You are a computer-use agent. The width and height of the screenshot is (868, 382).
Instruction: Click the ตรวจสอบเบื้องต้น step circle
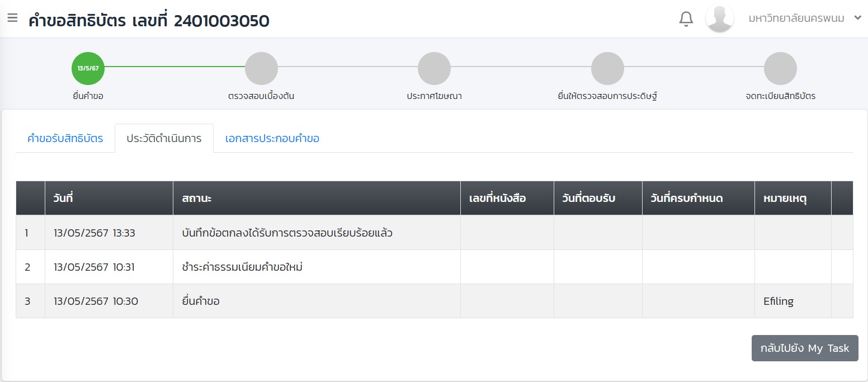click(x=261, y=68)
